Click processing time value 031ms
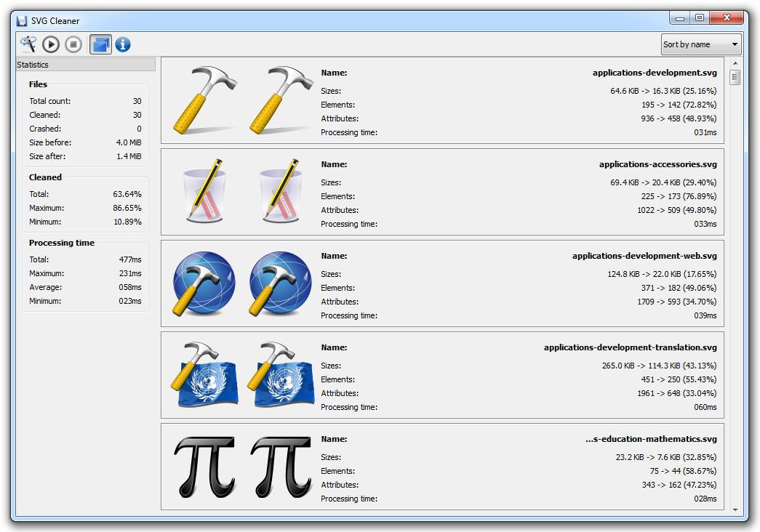The image size is (760, 532). click(705, 132)
